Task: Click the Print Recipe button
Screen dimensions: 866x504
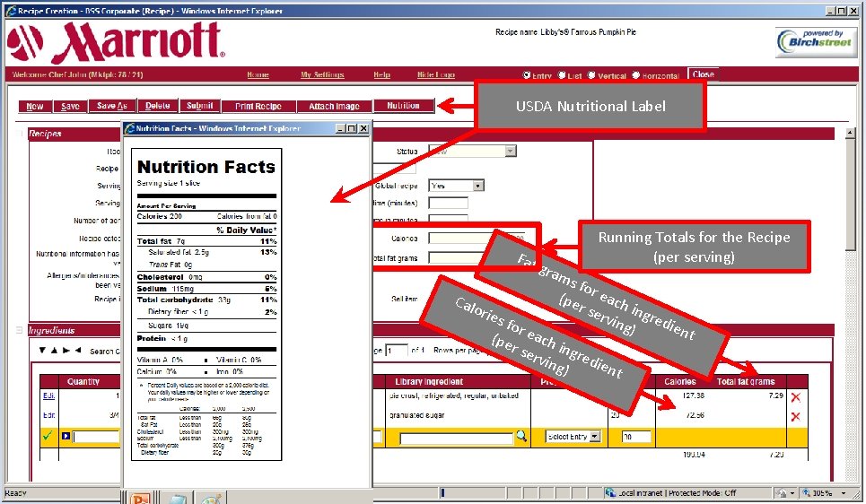Action: 258,106
